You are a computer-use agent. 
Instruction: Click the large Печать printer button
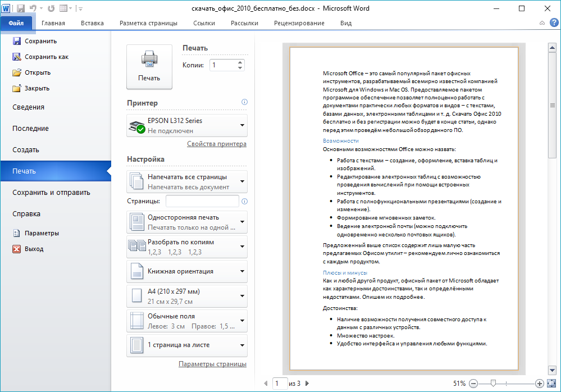[149, 67]
